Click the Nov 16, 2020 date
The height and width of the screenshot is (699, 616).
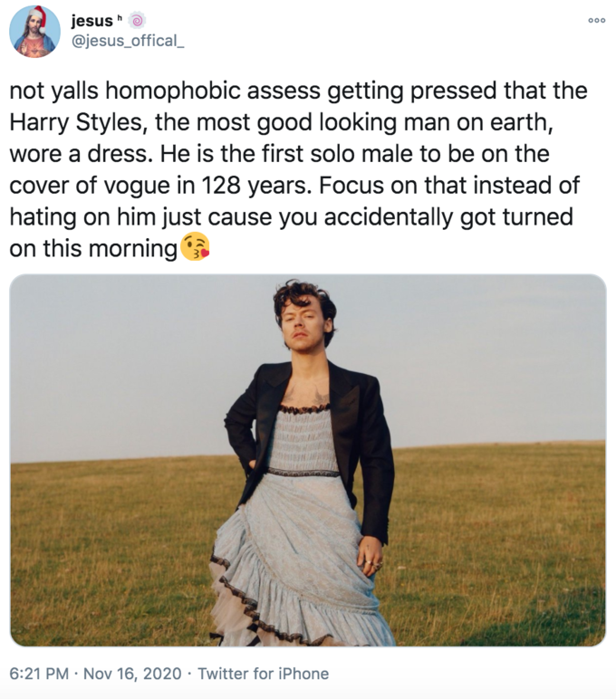point(132,673)
